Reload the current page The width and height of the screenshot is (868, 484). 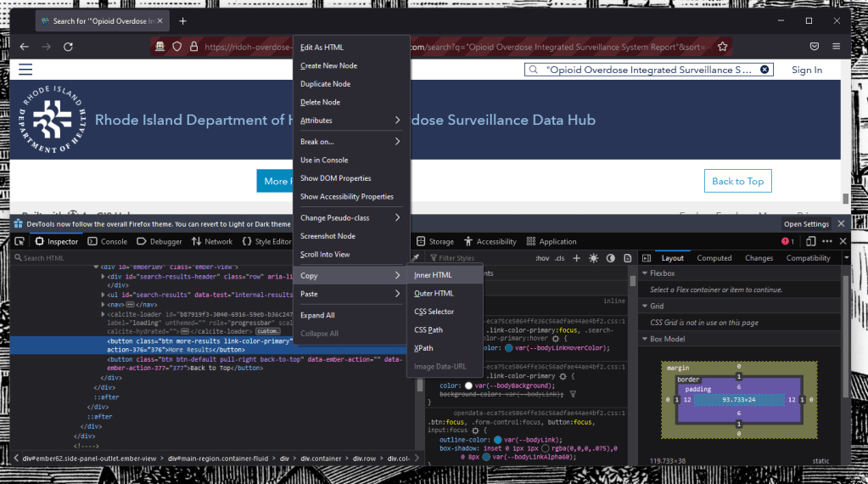coord(67,46)
